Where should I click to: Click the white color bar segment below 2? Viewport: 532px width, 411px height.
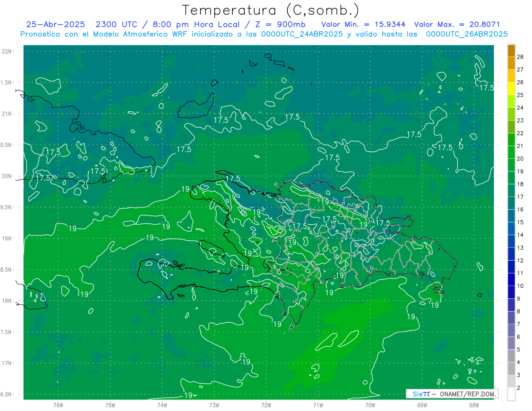(x=511, y=394)
